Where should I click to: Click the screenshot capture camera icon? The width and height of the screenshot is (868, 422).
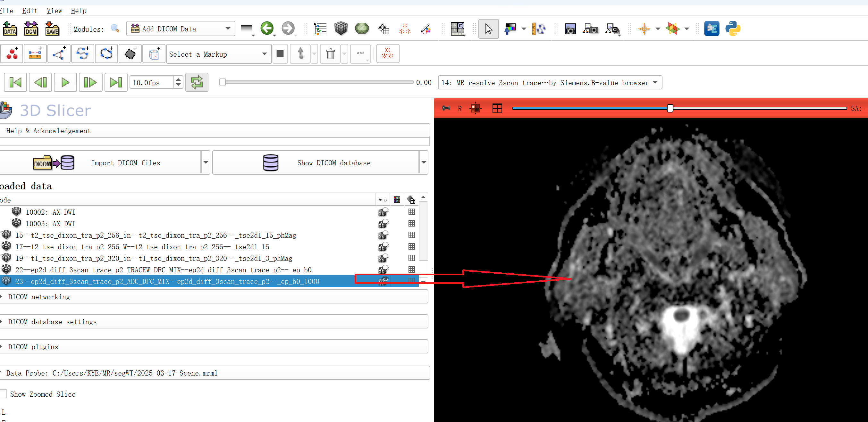tap(570, 29)
